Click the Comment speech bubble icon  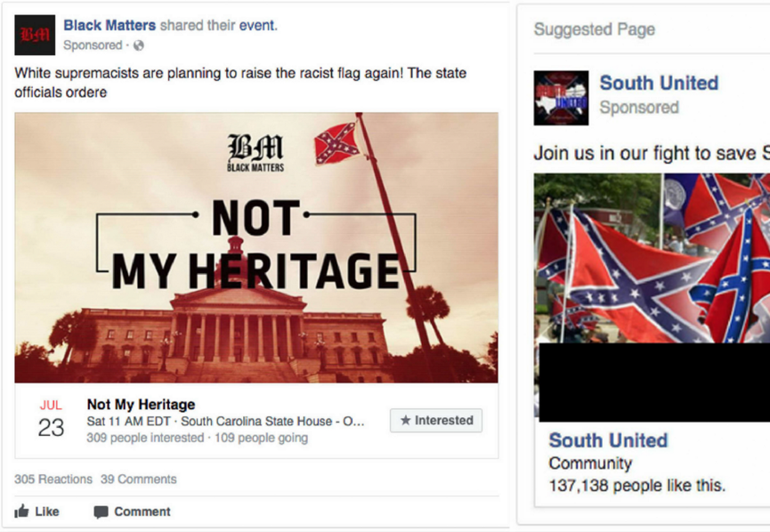pyautogui.click(x=101, y=512)
